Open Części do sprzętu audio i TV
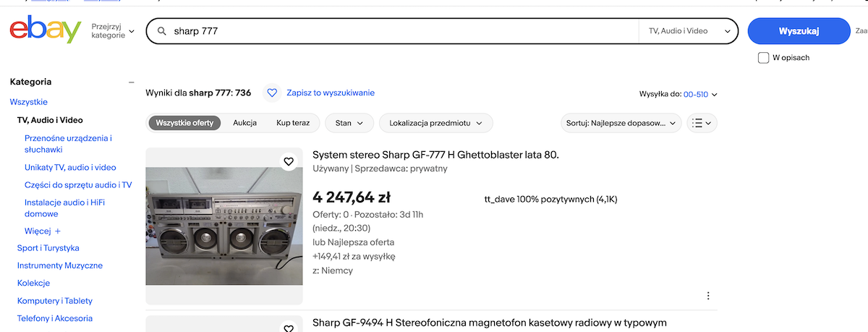Screen dimensions: 868x332 pyautogui.click(x=78, y=185)
